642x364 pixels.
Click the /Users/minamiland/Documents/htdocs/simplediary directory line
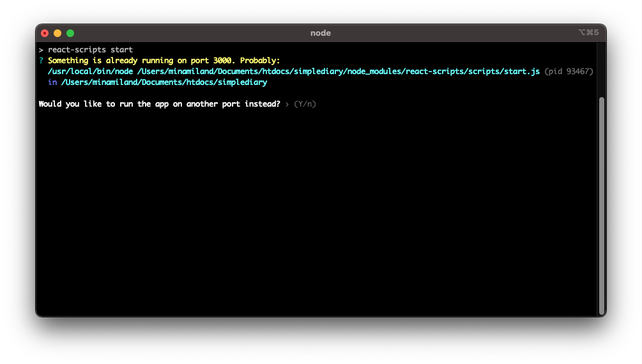[x=164, y=82]
